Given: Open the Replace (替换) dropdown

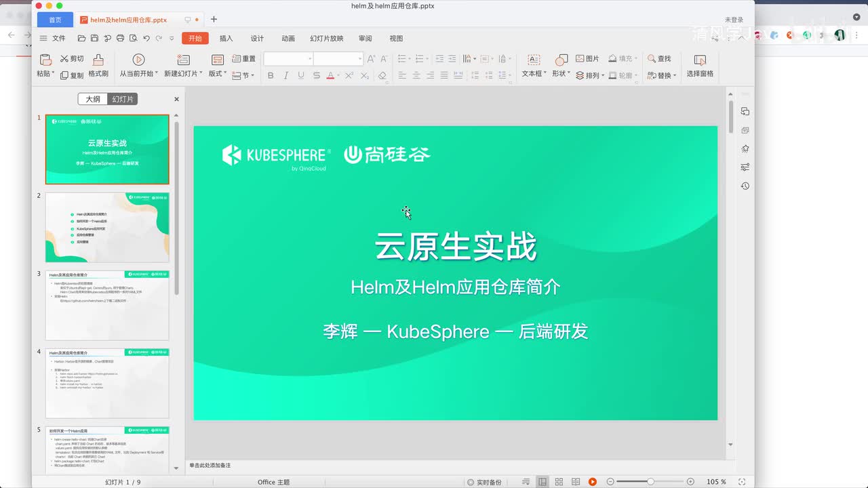Looking at the screenshot, I should click(661, 75).
